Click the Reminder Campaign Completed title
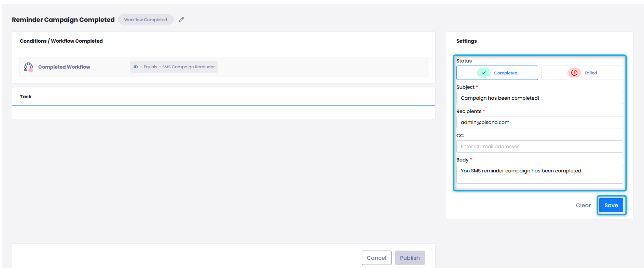 click(x=63, y=20)
